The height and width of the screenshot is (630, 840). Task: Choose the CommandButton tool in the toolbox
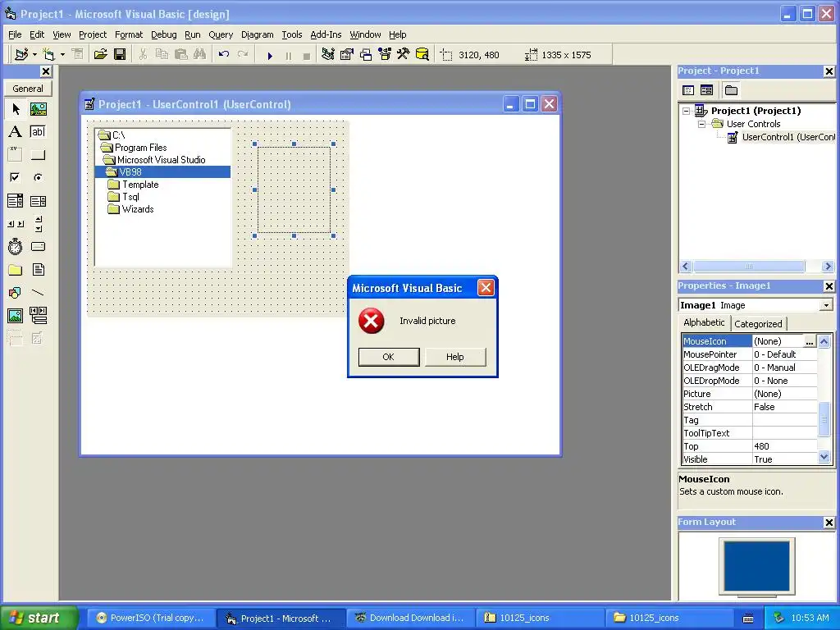(x=38, y=155)
